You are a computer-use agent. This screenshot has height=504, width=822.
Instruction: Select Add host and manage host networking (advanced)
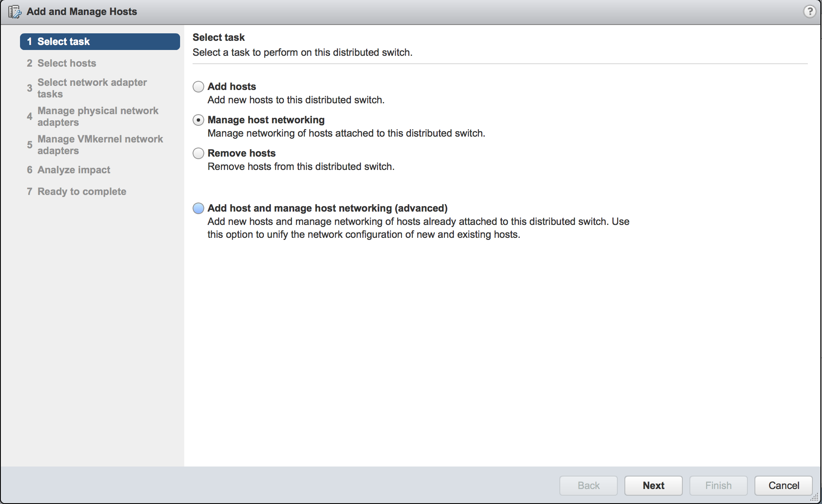pyautogui.click(x=198, y=208)
